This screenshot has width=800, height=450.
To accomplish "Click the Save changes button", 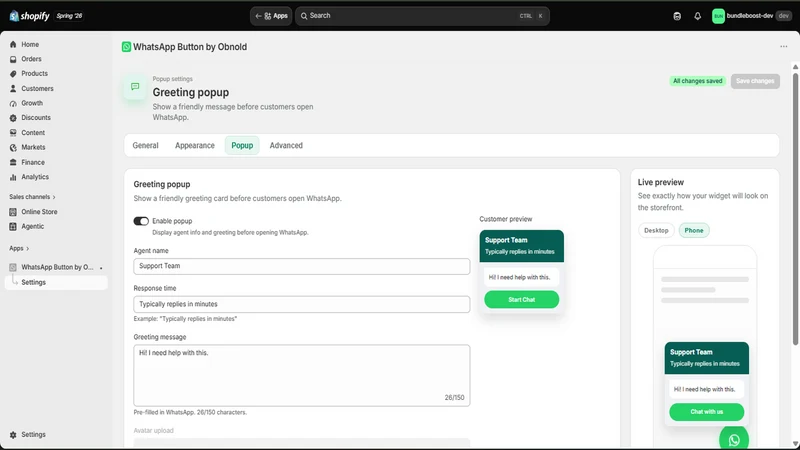I will click(755, 81).
